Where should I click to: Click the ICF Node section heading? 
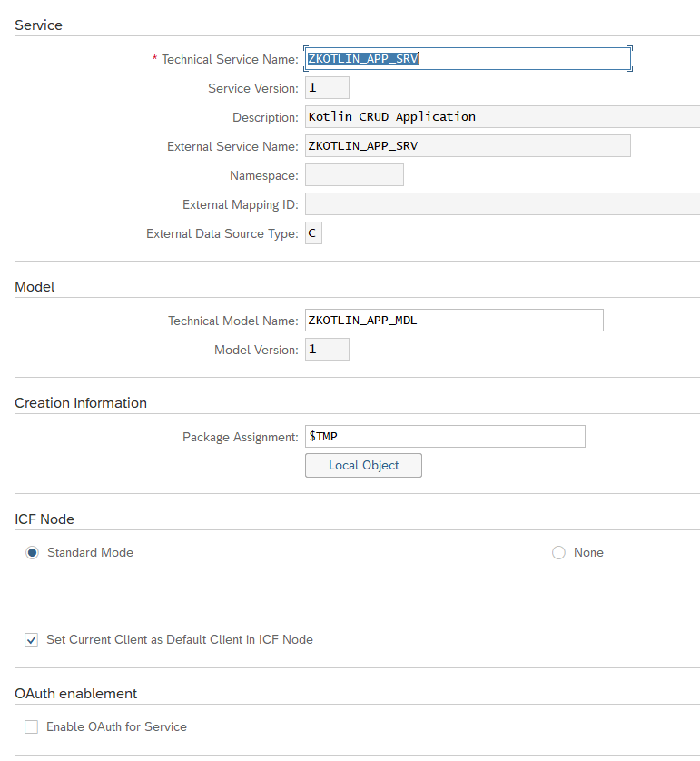tap(44, 519)
